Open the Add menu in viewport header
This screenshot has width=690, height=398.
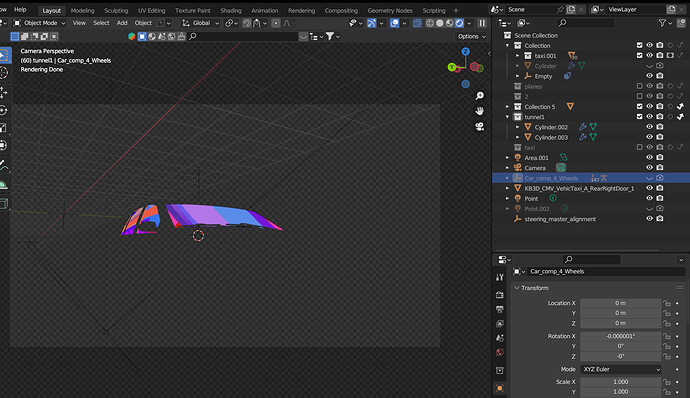[122, 23]
